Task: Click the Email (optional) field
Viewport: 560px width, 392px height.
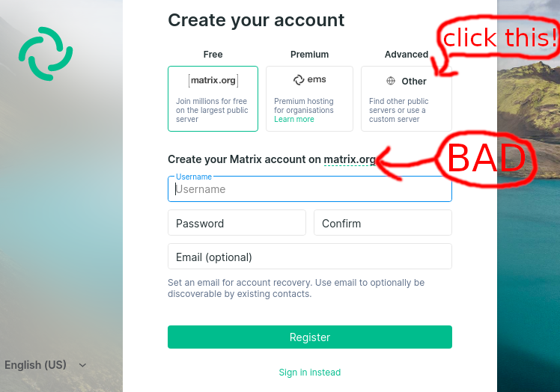Action: click(309, 257)
